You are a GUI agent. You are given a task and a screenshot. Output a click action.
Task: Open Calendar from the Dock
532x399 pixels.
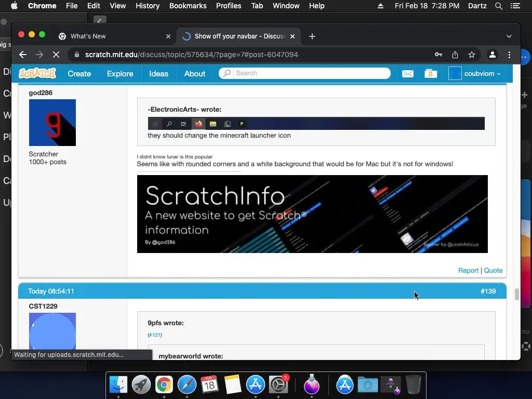[x=210, y=384]
